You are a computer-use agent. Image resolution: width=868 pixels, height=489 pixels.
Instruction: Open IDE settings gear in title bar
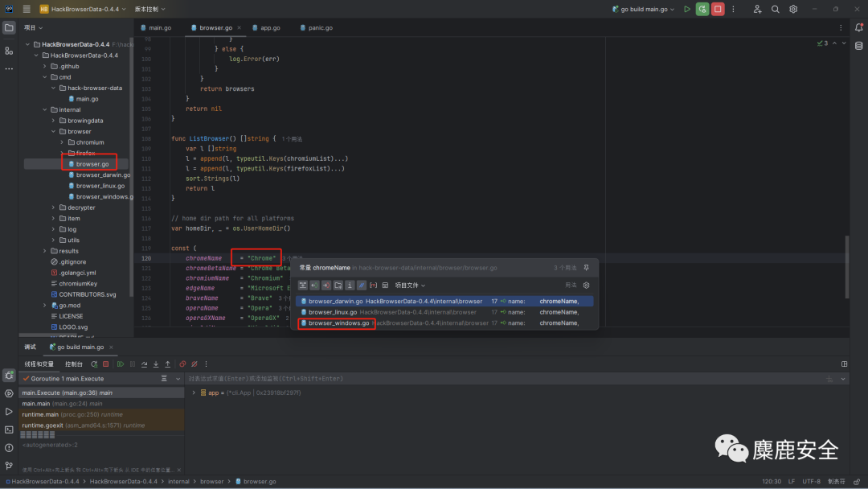coord(793,9)
